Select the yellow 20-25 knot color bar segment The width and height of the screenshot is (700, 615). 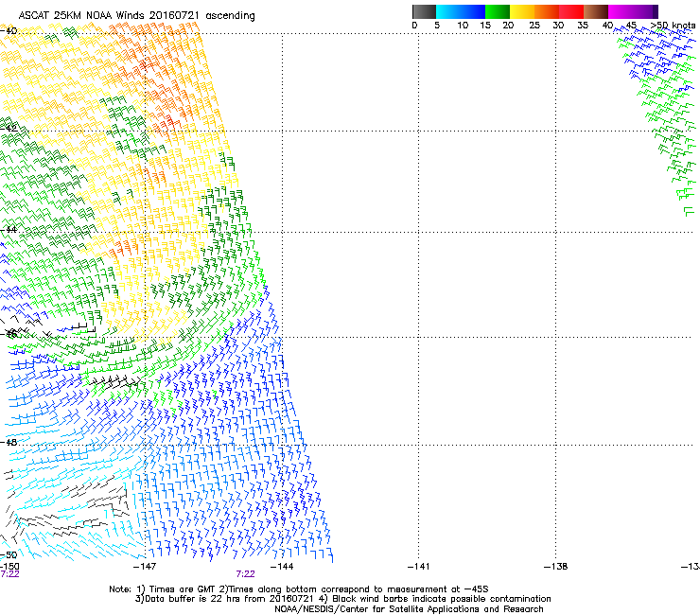522,11
